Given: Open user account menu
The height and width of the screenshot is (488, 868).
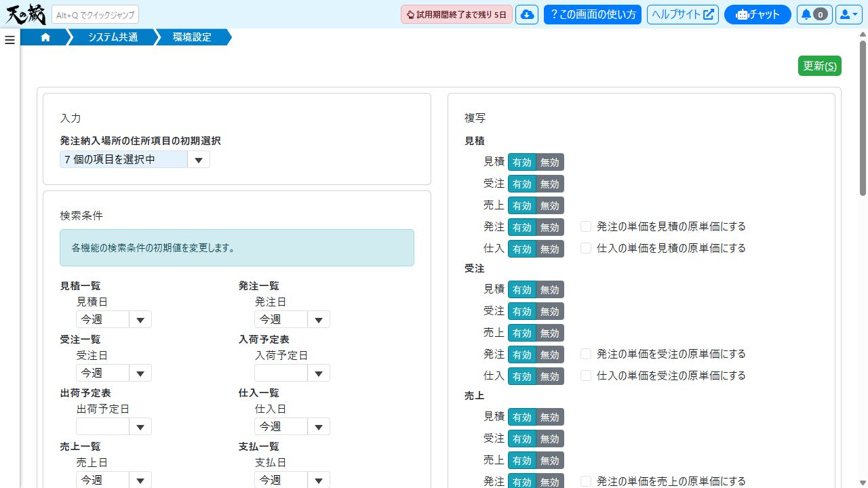Looking at the screenshot, I should (x=848, y=14).
